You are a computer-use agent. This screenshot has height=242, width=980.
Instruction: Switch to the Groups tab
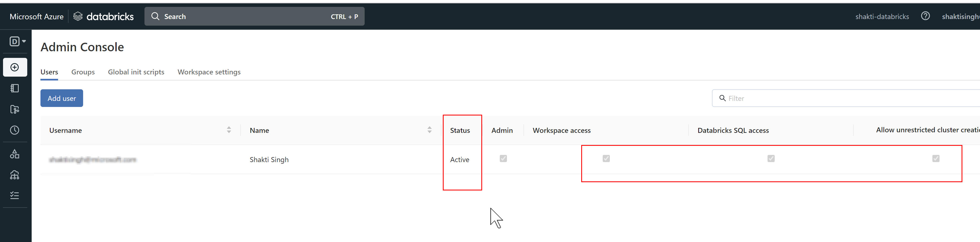[83, 72]
